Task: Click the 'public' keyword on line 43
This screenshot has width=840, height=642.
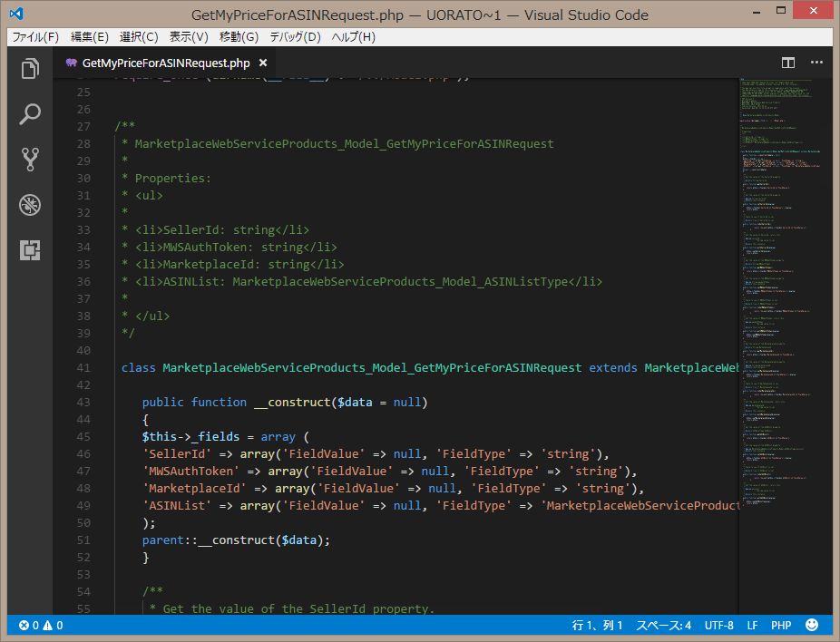Action: coord(163,402)
